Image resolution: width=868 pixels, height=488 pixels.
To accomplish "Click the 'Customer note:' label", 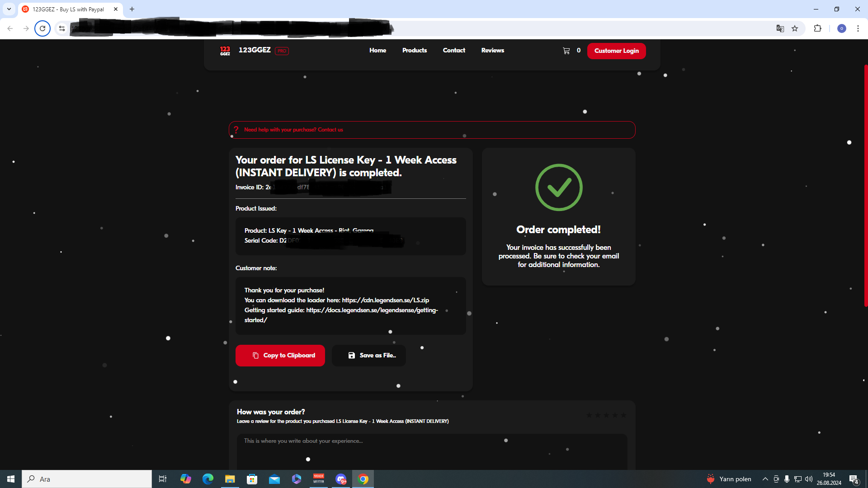I will pos(256,268).
